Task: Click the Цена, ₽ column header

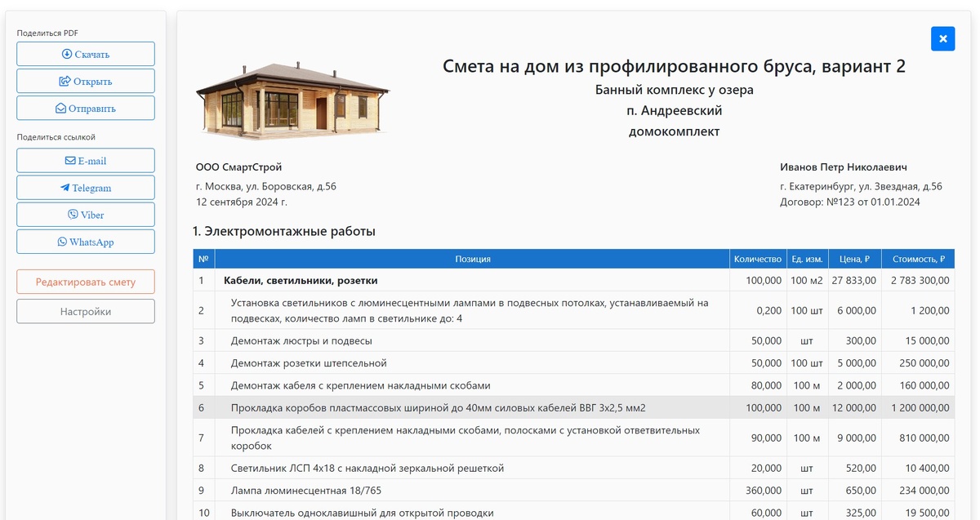Action: tap(854, 259)
